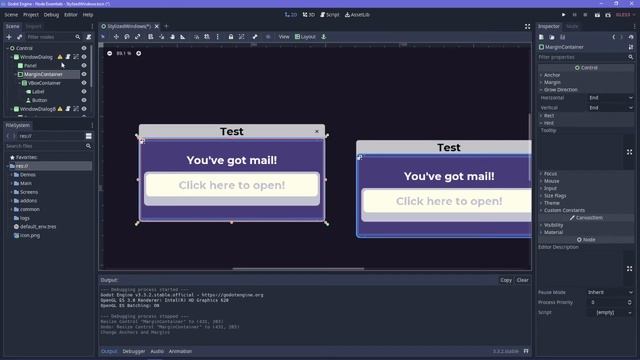This screenshot has width=640, height=360.
Task: Zoom in with the plus icon in viewport
Action: (x=139, y=53)
